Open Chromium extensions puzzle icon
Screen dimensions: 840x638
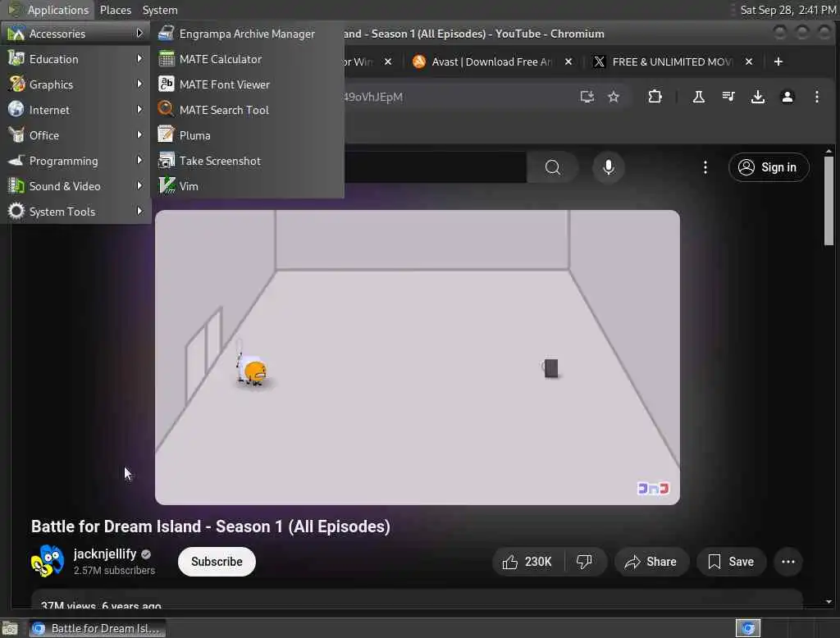tap(655, 97)
